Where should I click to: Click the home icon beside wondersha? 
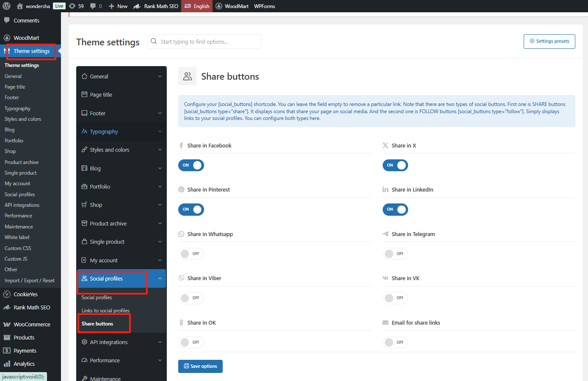pos(19,6)
